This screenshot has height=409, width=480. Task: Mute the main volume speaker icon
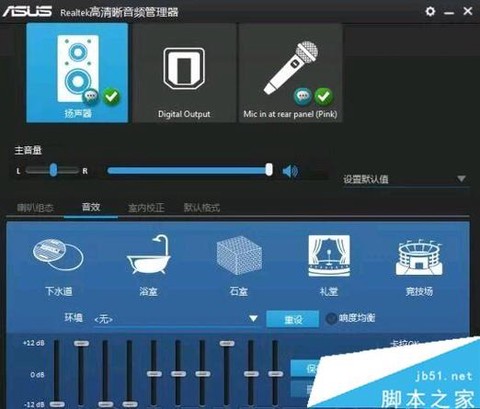290,171
